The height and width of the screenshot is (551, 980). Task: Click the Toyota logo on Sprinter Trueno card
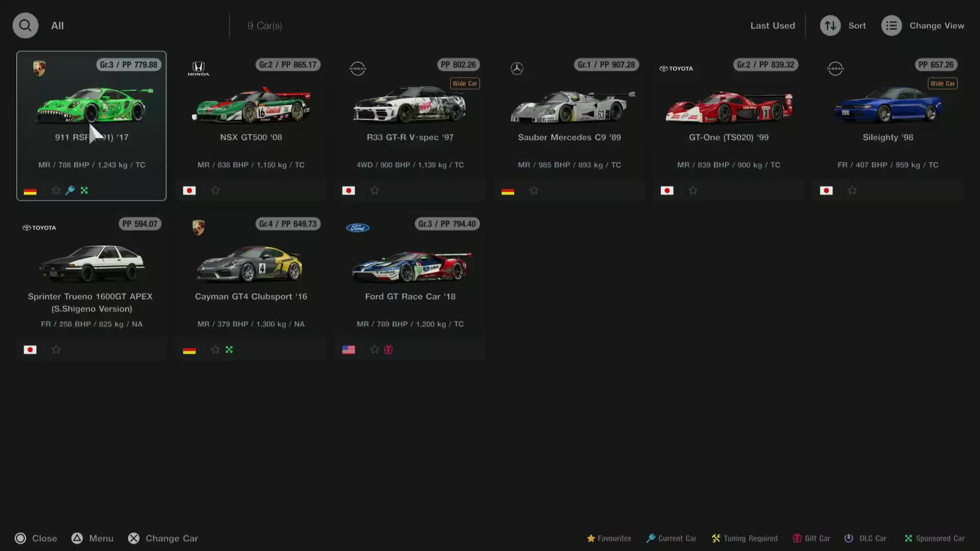click(39, 228)
